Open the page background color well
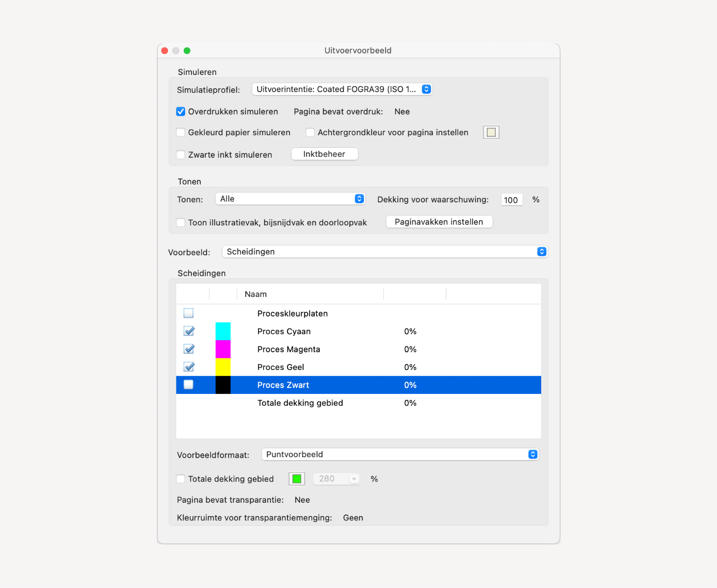This screenshot has height=588, width=717. (x=491, y=132)
